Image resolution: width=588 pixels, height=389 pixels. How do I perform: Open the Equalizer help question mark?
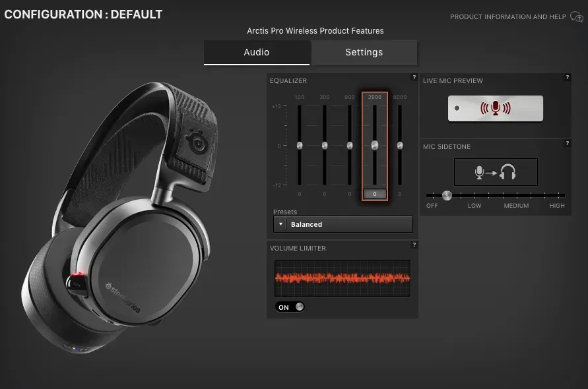click(x=414, y=77)
